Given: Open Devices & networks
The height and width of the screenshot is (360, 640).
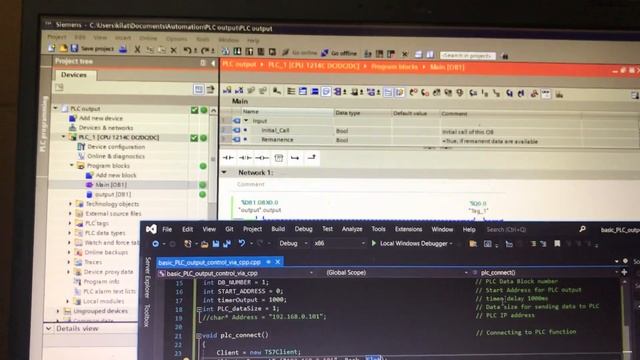Looking at the screenshot, I should [x=106, y=127].
